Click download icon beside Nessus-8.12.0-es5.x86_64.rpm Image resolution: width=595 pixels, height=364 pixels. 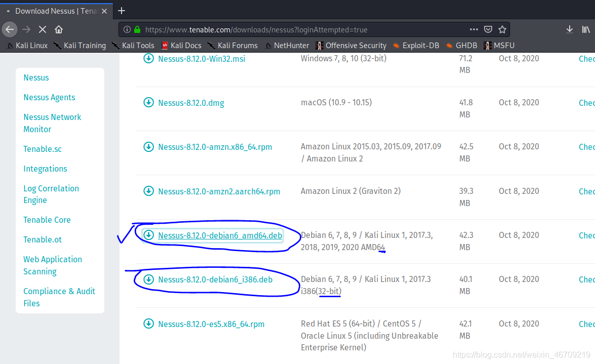coord(148,324)
